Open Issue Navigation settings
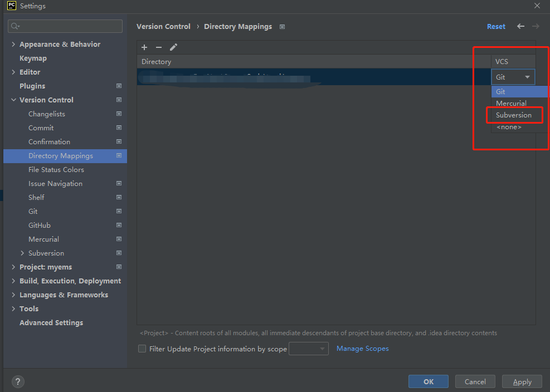This screenshot has width=550, height=392. 55,183
